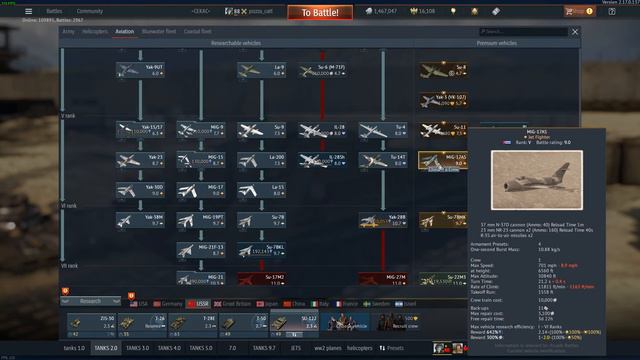Click the icon at the top bar's right end
640x360 pixels.
pos(612,11)
